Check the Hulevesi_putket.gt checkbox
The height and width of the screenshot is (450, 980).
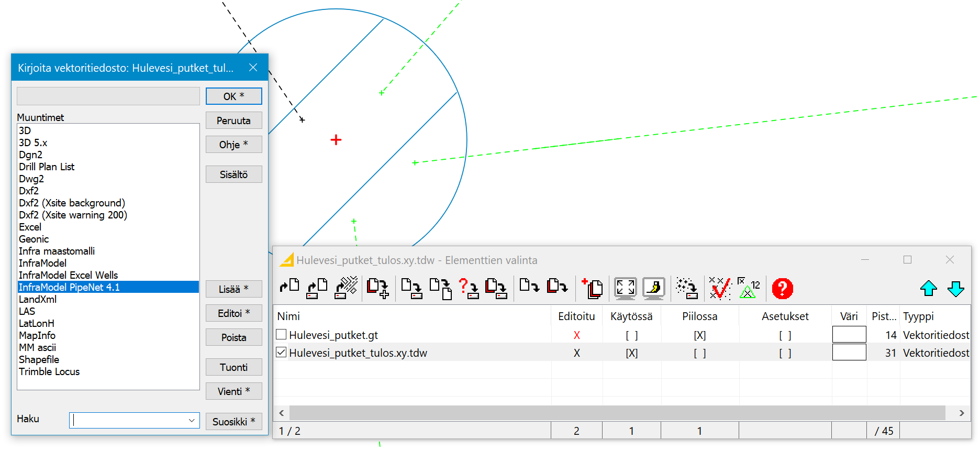click(x=281, y=334)
